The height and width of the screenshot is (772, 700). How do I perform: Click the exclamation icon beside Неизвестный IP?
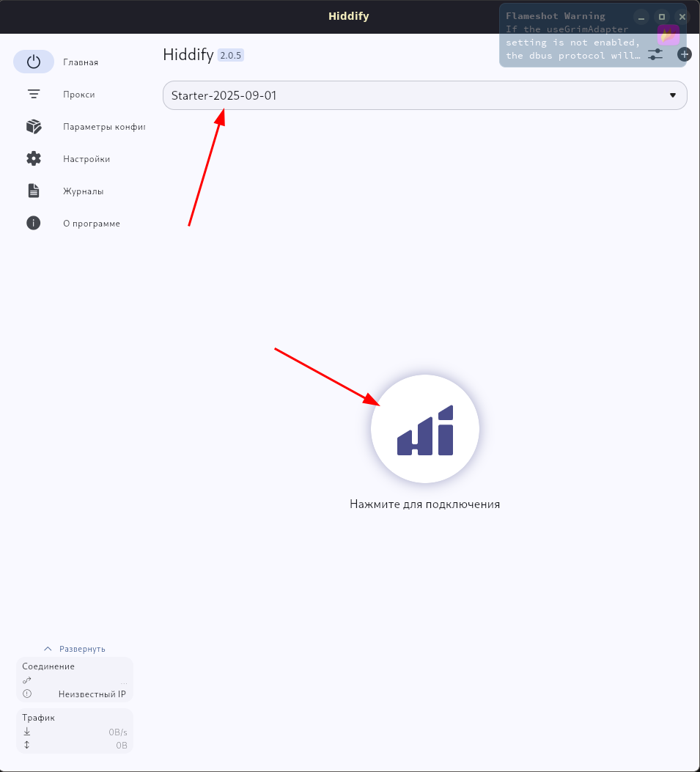pyautogui.click(x=27, y=694)
